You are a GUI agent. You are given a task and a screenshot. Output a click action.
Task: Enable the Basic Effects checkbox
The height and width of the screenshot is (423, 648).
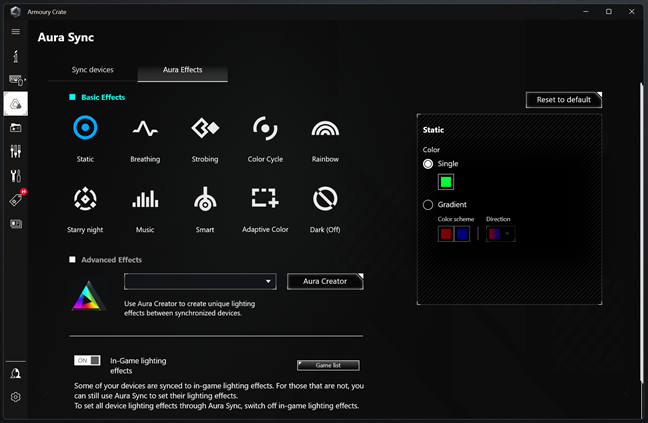click(x=72, y=97)
